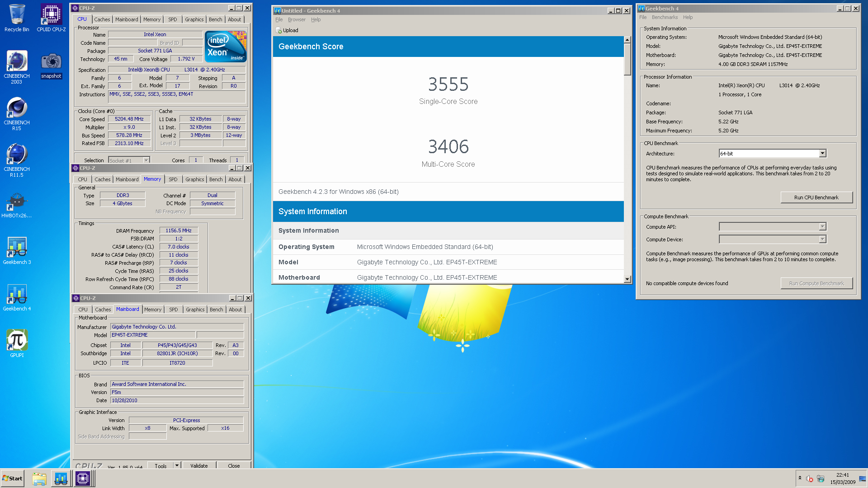This screenshot has width=868, height=488.
Task: Click the BIOS date 10/28/2010 field
Action: pyautogui.click(x=177, y=400)
